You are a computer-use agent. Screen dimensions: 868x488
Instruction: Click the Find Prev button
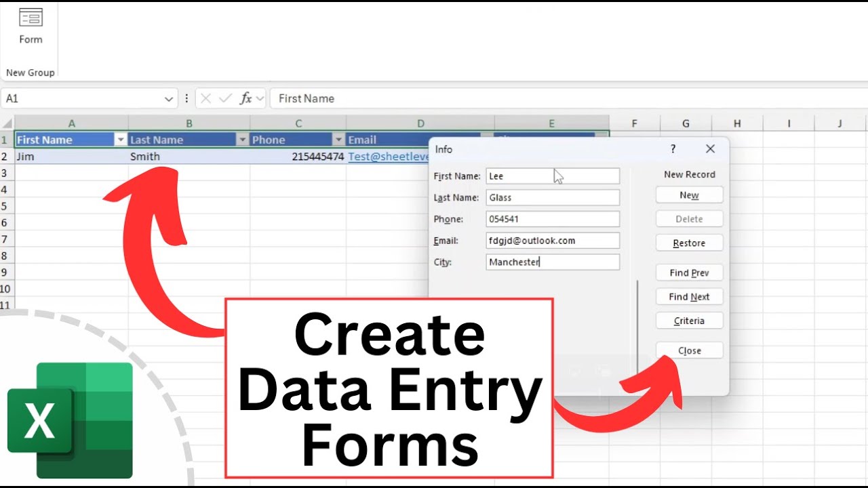click(x=689, y=273)
